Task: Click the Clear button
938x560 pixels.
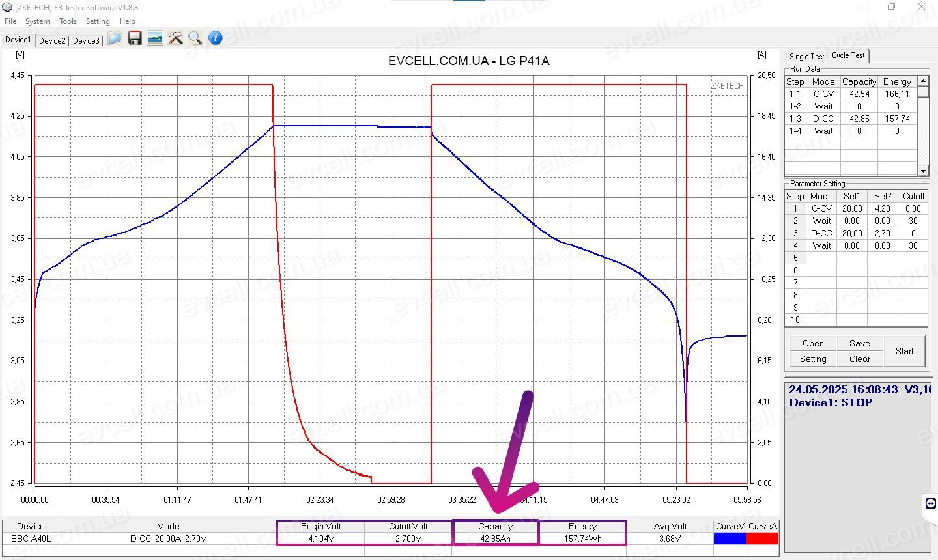Action: pyautogui.click(x=859, y=359)
